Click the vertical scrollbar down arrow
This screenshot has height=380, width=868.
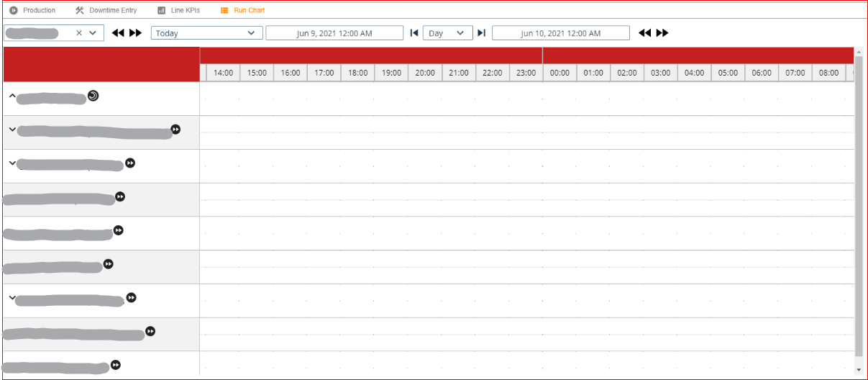[x=859, y=370]
